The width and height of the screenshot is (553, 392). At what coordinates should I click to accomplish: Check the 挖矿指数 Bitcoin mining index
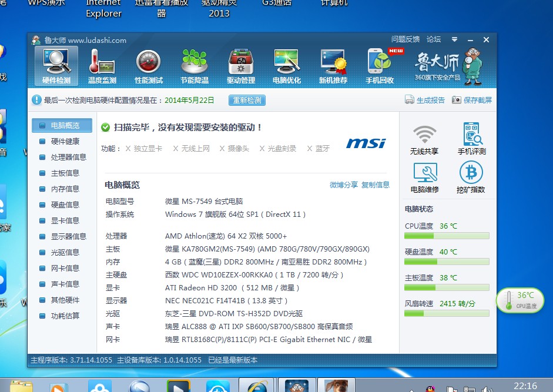(x=470, y=177)
